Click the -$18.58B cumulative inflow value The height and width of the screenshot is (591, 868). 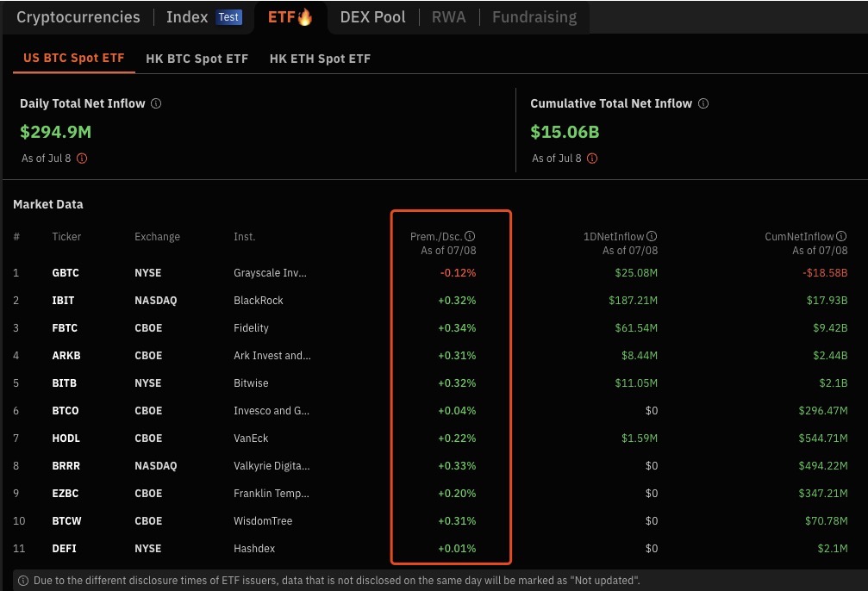coord(826,273)
